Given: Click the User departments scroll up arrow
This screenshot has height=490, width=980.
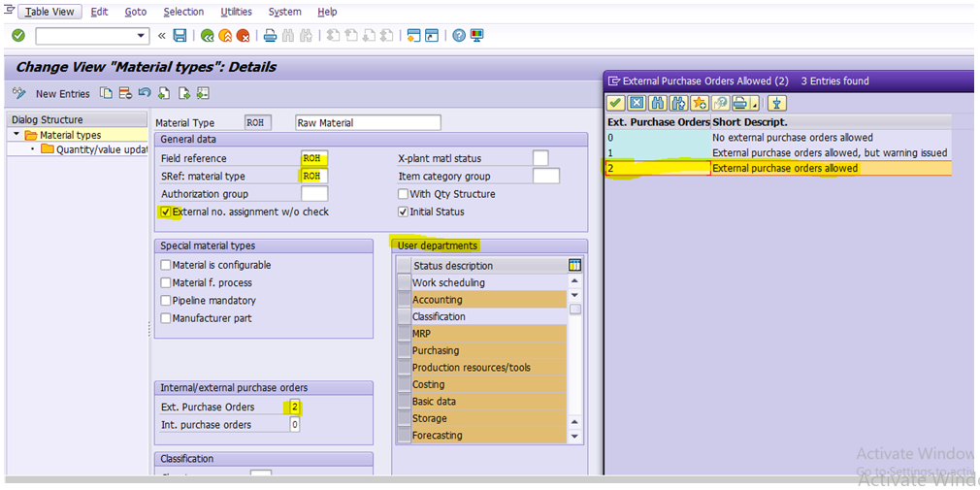Looking at the screenshot, I should coord(575,282).
